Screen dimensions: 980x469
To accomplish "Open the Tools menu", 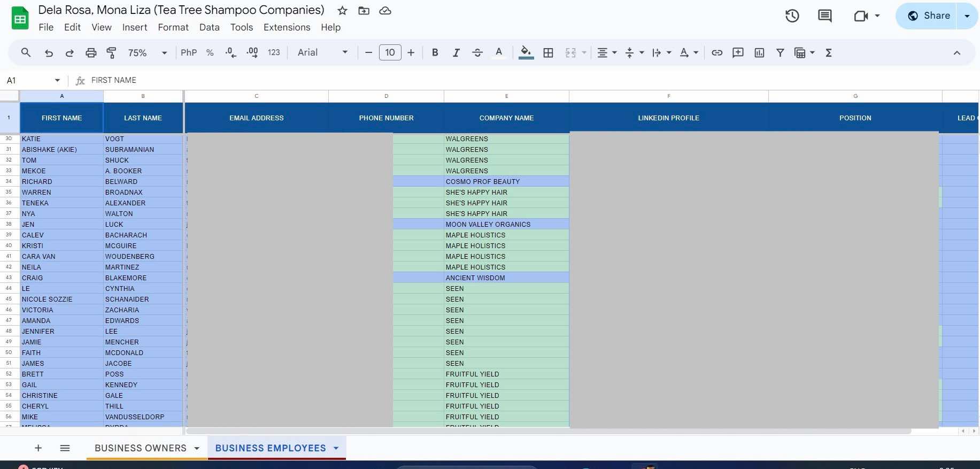I will [242, 27].
